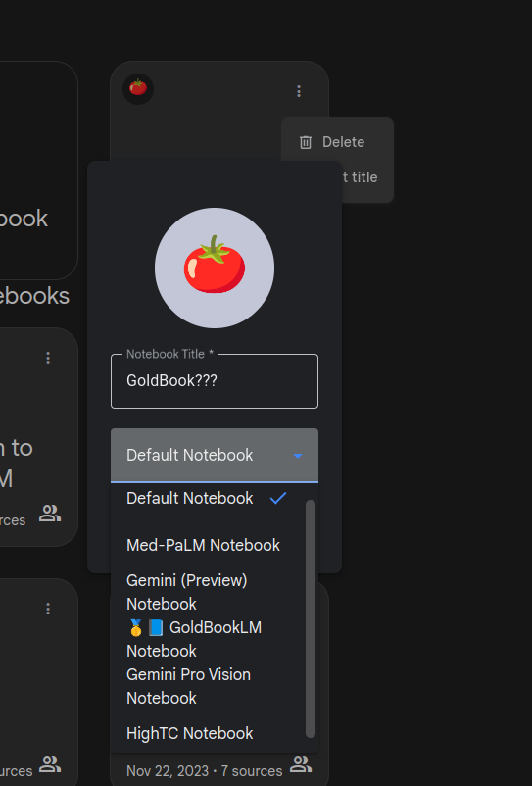Choose HighTC Notebook option

(x=209, y=733)
